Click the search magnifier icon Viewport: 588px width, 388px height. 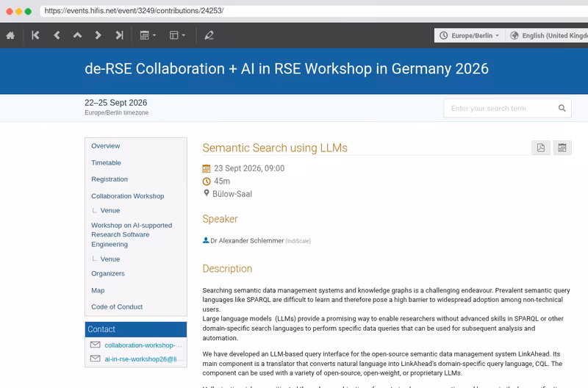[x=562, y=108]
